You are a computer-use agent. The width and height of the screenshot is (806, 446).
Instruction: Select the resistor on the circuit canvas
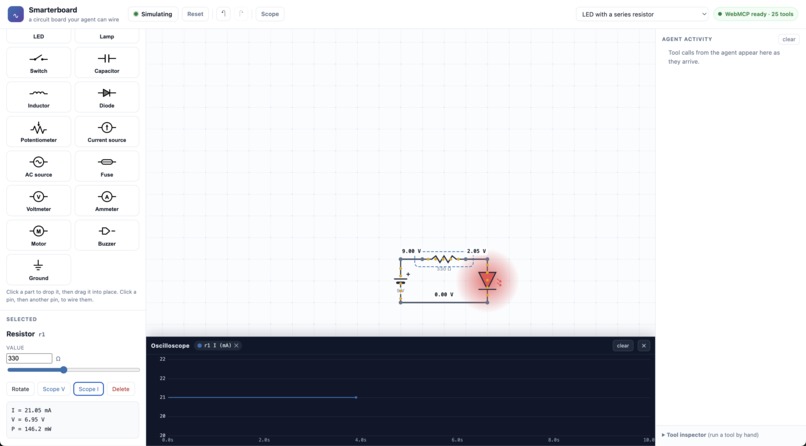tap(444, 259)
